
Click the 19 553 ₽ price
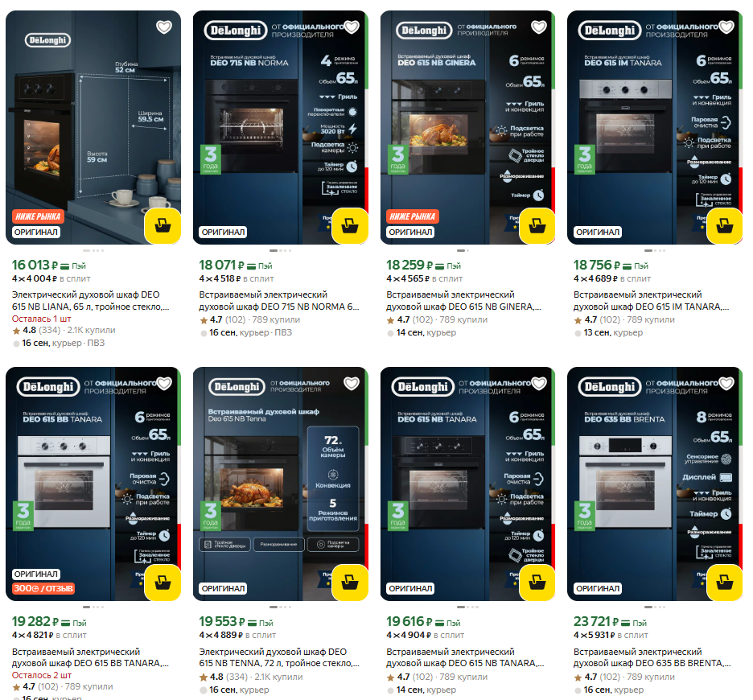tap(222, 622)
